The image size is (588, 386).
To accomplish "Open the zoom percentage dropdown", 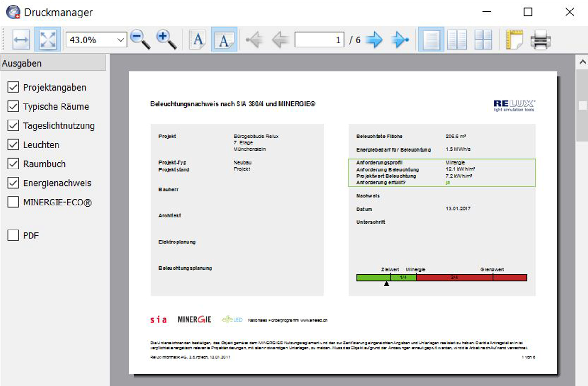I will pos(120,40).
